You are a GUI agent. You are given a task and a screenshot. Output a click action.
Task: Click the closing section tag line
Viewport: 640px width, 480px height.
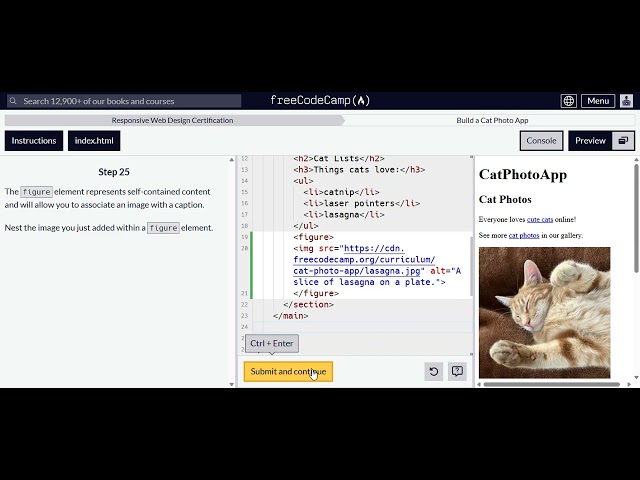coord(308,304)
